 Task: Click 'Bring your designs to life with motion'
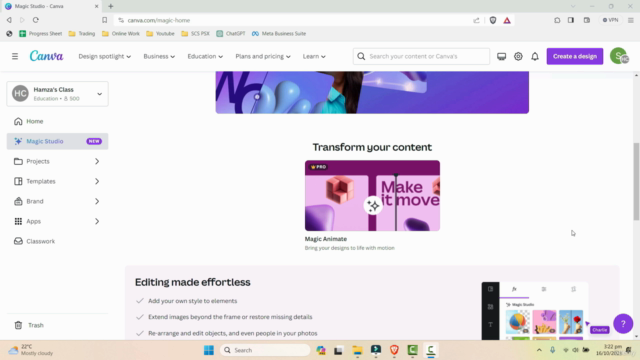point(349,248)
